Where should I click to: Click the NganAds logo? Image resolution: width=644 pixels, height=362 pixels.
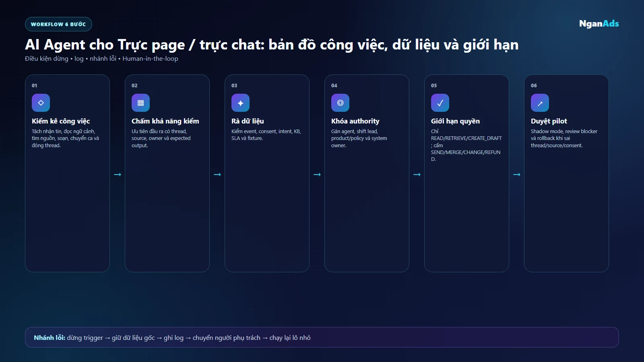[x=599, y=24]
